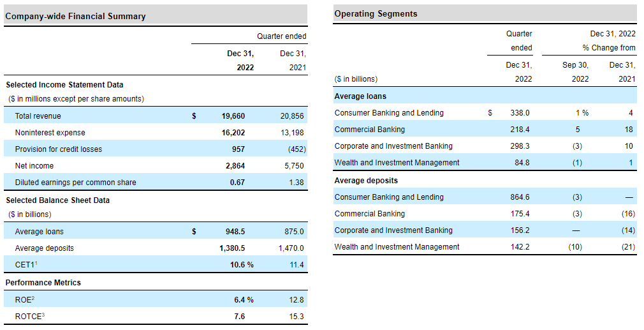Click provision 2021 value (452)

(x=297, y=149)
